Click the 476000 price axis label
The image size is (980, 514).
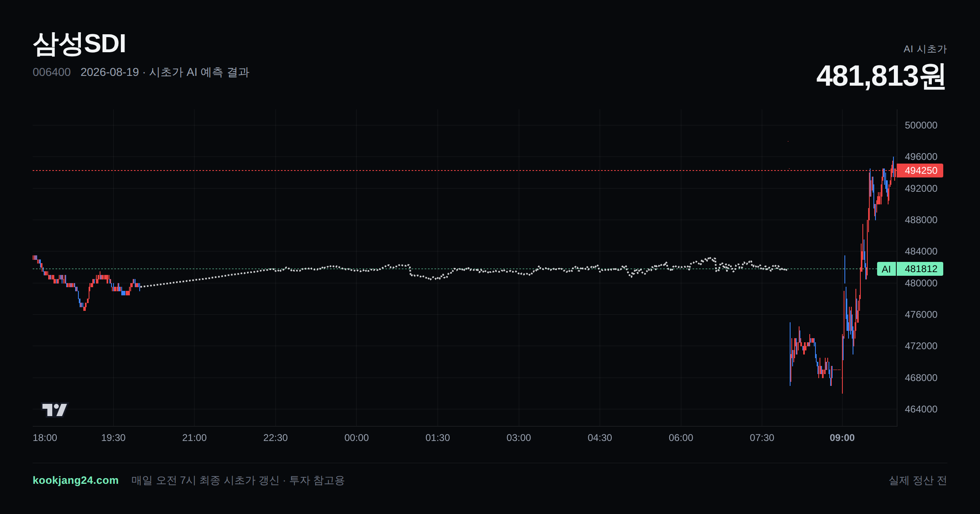coord(921,315)
